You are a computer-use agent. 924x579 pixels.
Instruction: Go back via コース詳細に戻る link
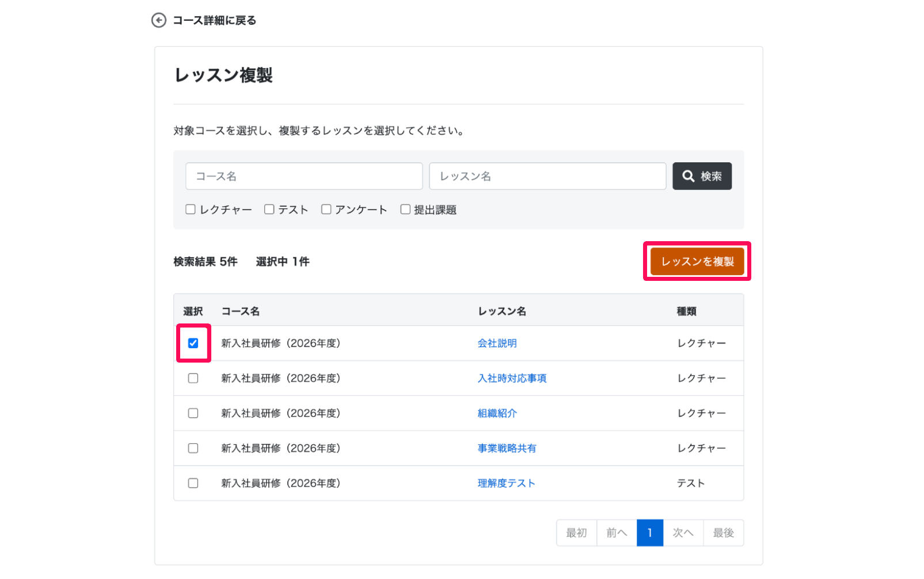pos(214,20)
